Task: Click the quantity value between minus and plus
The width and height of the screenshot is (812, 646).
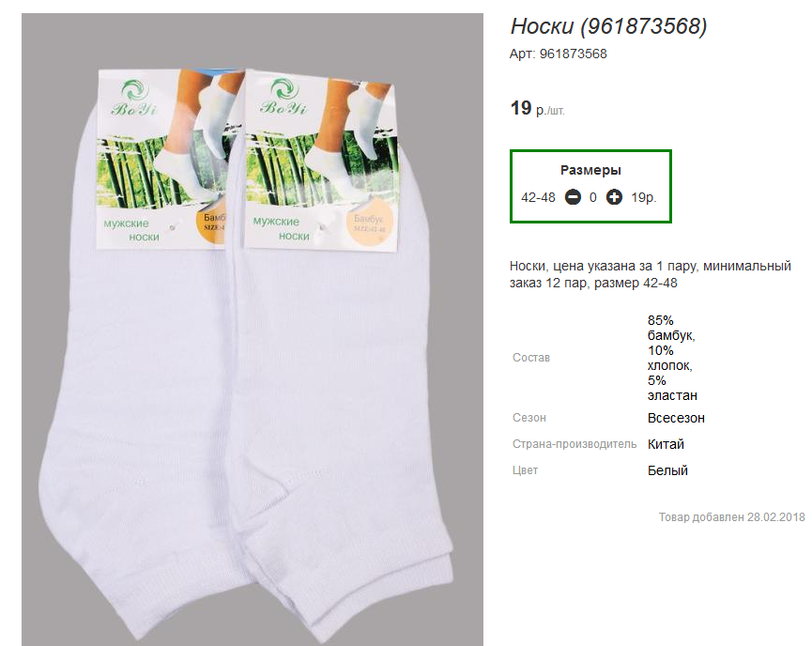Action: tap(593, 197)
